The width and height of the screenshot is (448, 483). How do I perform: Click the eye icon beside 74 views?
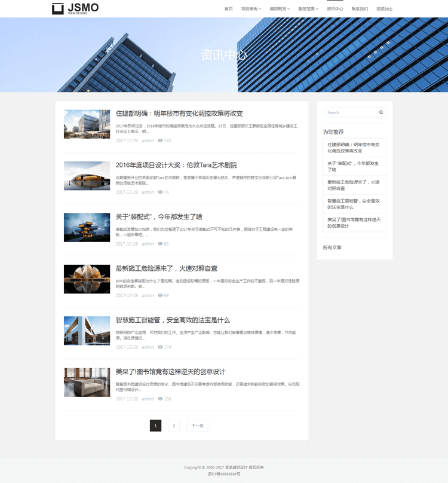click(160, 192)
